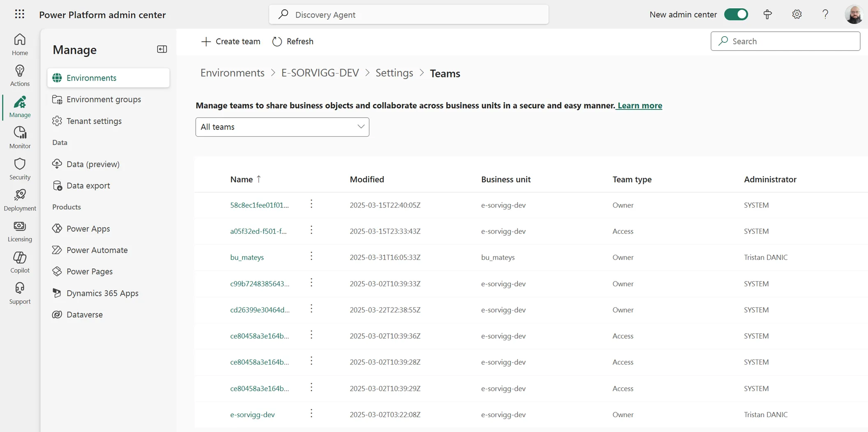868x432 pixels.
Task: Open Power Pages product page
Action: [108, 272]
